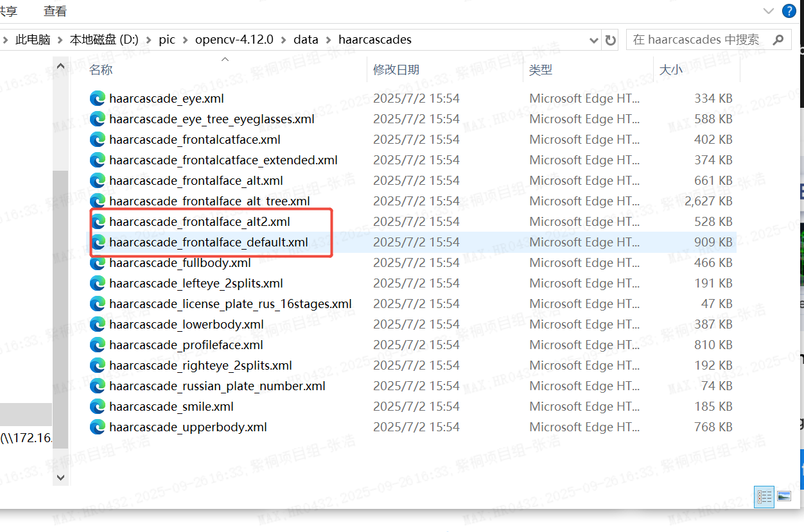The height and width of the screenshot is (532, 804).
Task: Sort files by 修改日期 column
Action: [396, 69]
